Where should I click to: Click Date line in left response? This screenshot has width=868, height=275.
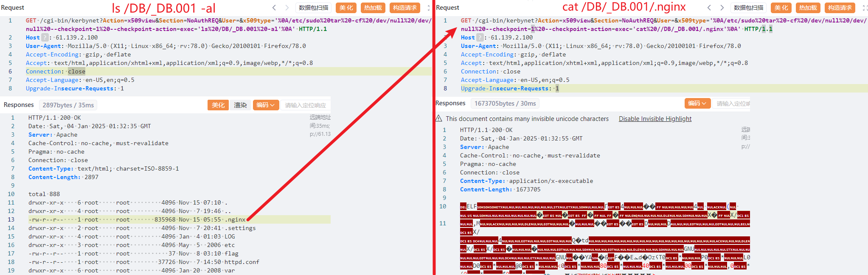[x=90, y=126]
